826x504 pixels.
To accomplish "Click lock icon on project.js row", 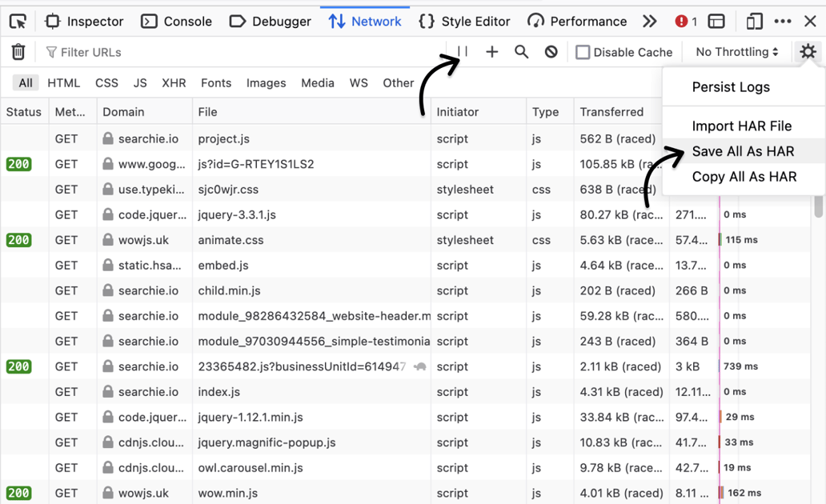I will (x=108, y=138).
